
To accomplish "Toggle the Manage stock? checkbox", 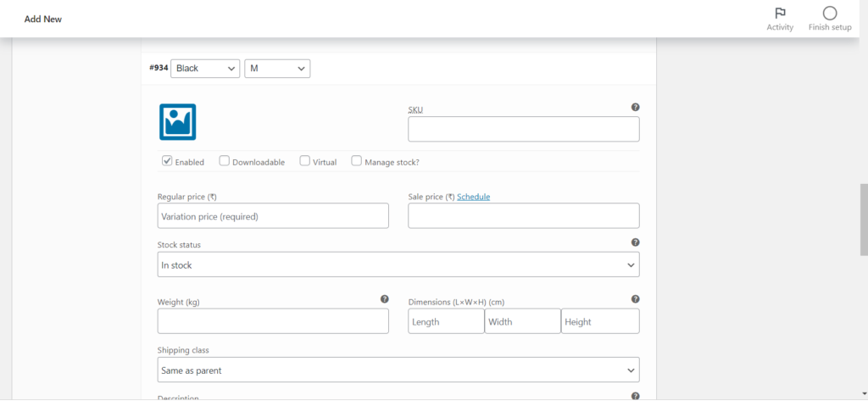I will [356, 160].
